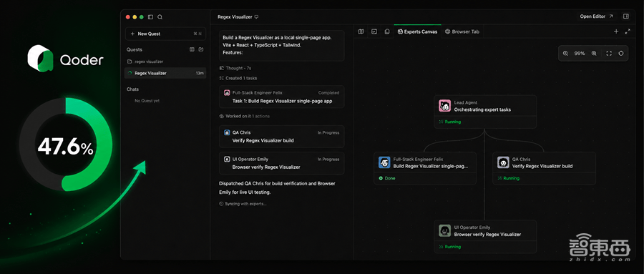Open the map panel icon tab
The image size is (644, 274).
click(x=361, y=31)
